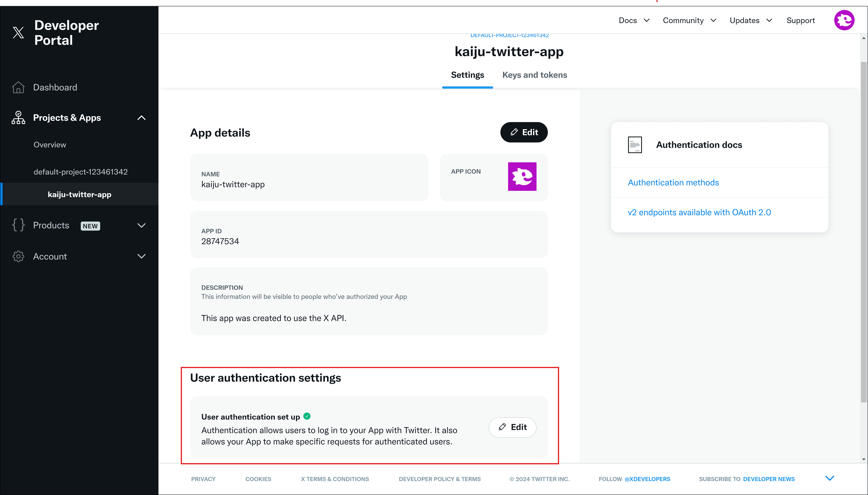Open the Privacy footer link
Image resolution: width=868 pixels, height=495 pixels.
[x=203, y=479]
